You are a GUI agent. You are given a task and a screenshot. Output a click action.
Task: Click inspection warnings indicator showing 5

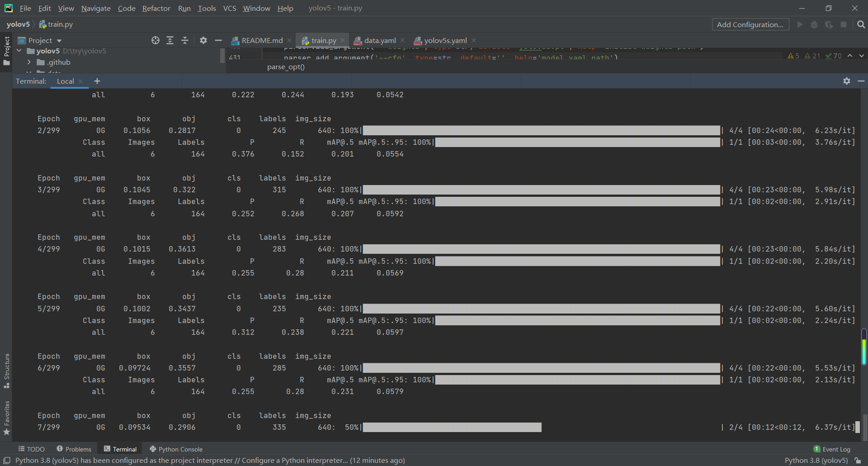[793, 56]
